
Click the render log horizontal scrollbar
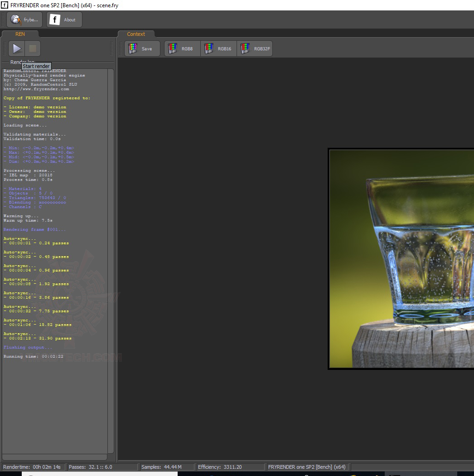tap(55, 457)
